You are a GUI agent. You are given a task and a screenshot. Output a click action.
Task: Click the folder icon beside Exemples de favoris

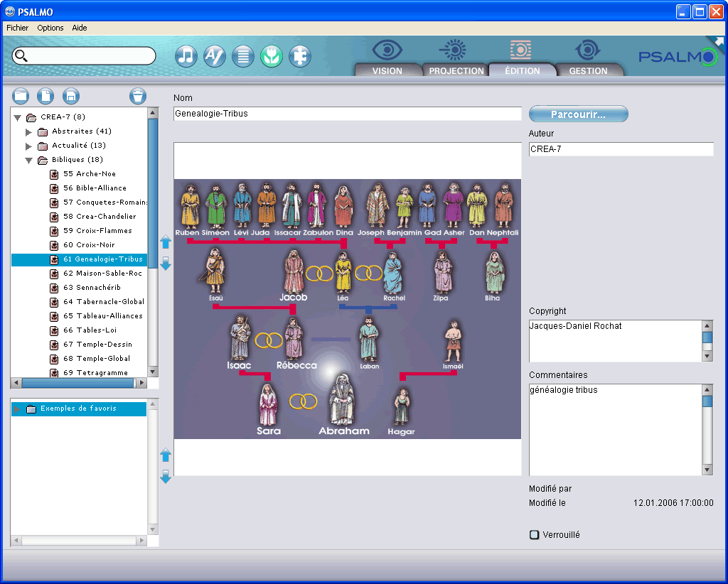pyautogui.click(x=31, y=409)
